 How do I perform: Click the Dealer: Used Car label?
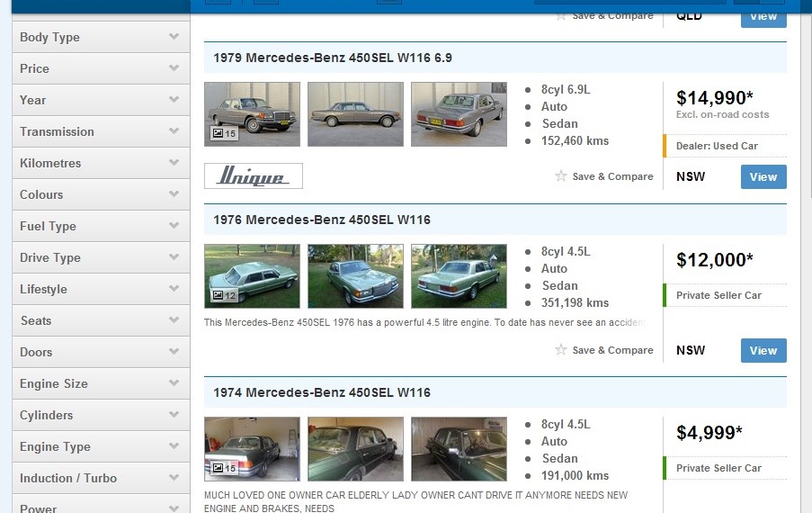(717, 146)
